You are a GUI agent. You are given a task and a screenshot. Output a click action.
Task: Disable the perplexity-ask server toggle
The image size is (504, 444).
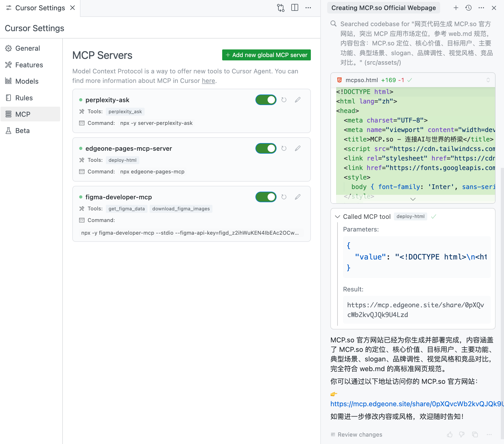(266, 100)
